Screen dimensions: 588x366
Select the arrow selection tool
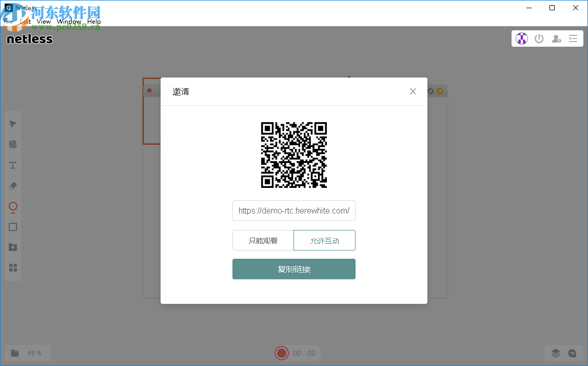coord(13,124)
